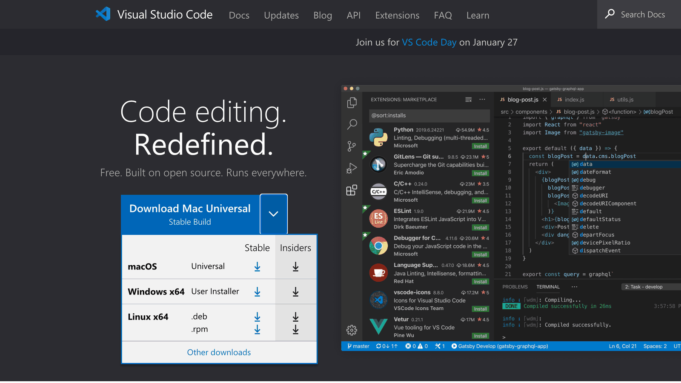The width and height of the screenshot is (681, 383).
Task: Click the 'Code editing. Redefined.' headline
Action: 203,128
